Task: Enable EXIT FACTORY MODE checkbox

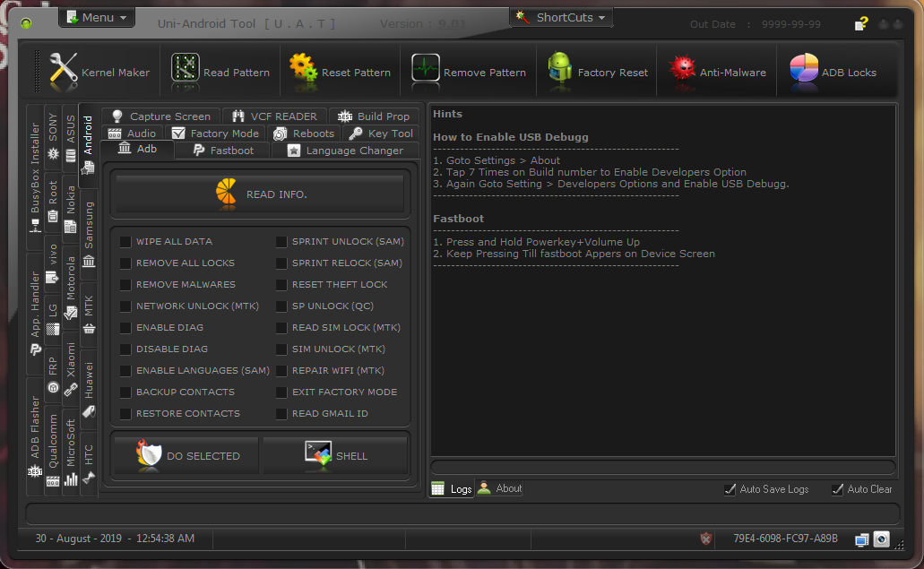Action: point(281,392)
